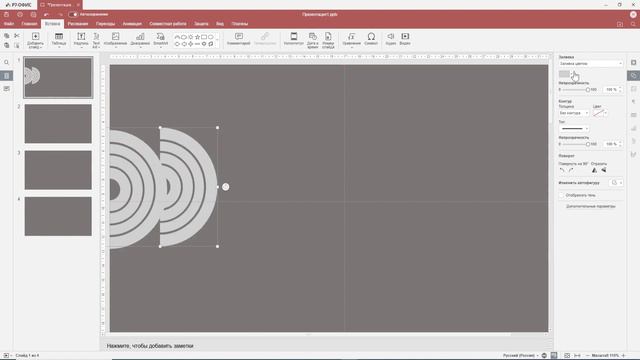Open the File menu tab

(9, 24)
